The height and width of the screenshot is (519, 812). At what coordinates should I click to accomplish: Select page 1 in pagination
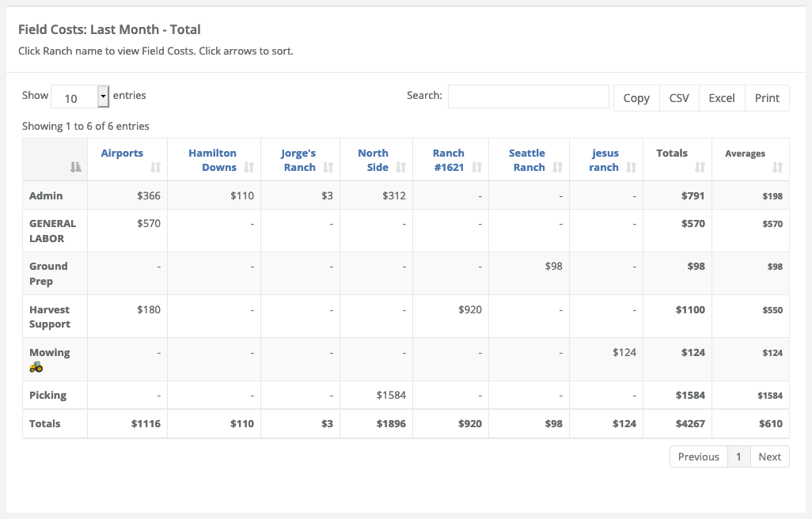(x=738, y=457)
